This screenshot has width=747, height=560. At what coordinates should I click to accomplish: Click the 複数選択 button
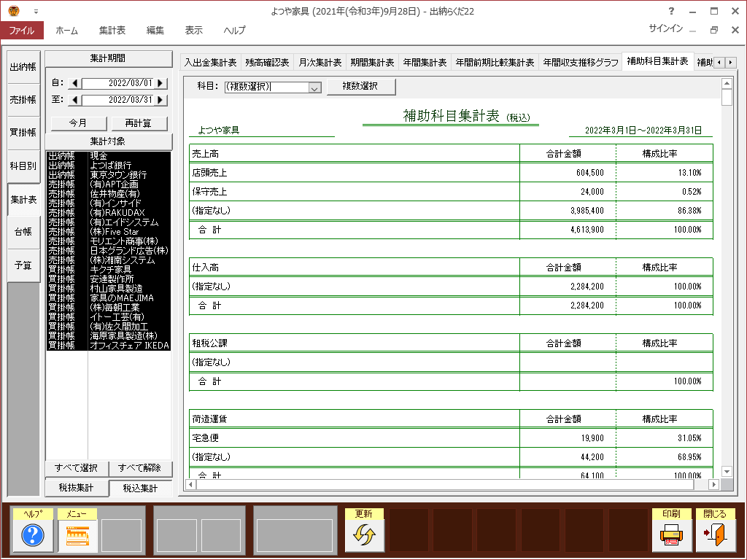click(360, 87)
